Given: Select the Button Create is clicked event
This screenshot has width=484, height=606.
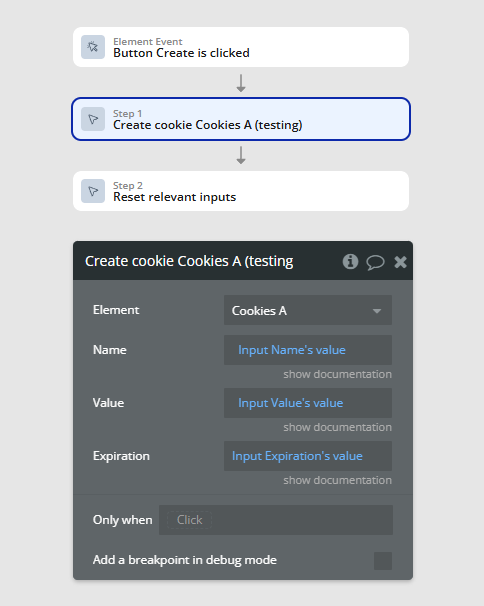Looking at the screenshot, I should click(241, 47).
